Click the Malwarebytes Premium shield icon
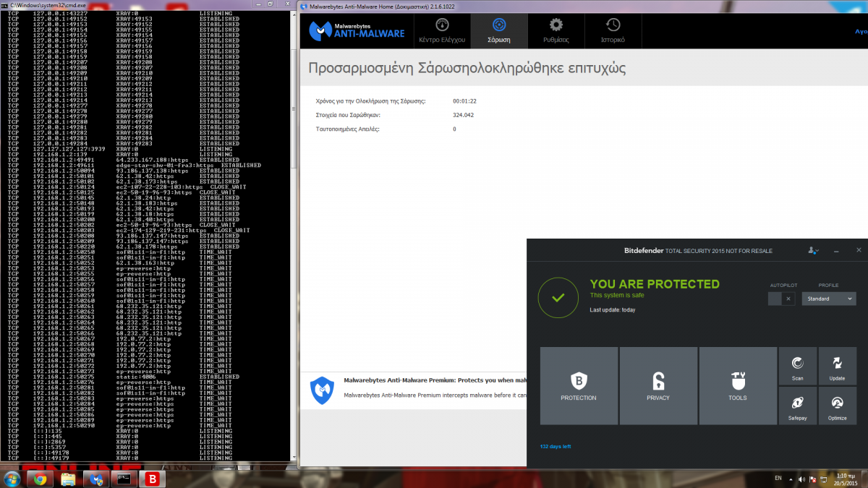The image size is (868, 488). coord(322,390)
